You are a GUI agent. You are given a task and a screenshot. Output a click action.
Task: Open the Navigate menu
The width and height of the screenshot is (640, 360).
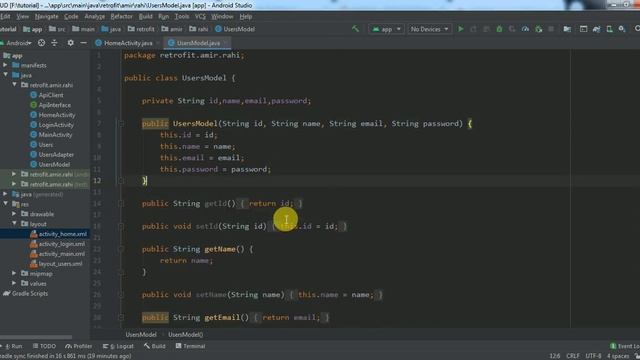[x=47, y=16]
